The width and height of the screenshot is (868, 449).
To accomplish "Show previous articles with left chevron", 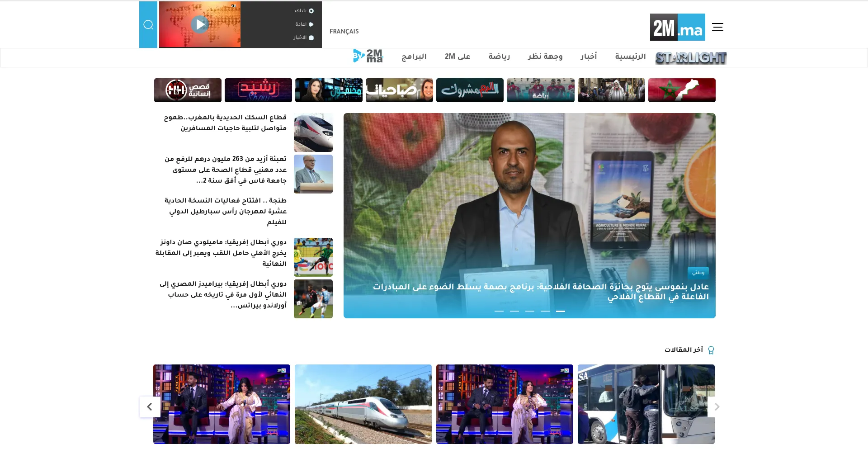I will [x=150, y=407].
